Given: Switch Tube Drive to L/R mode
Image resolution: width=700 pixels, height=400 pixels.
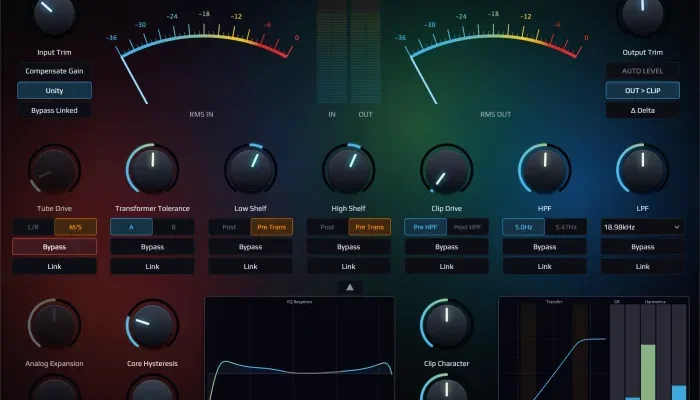Looking at the screenshot, I should (x=33, y=227).
